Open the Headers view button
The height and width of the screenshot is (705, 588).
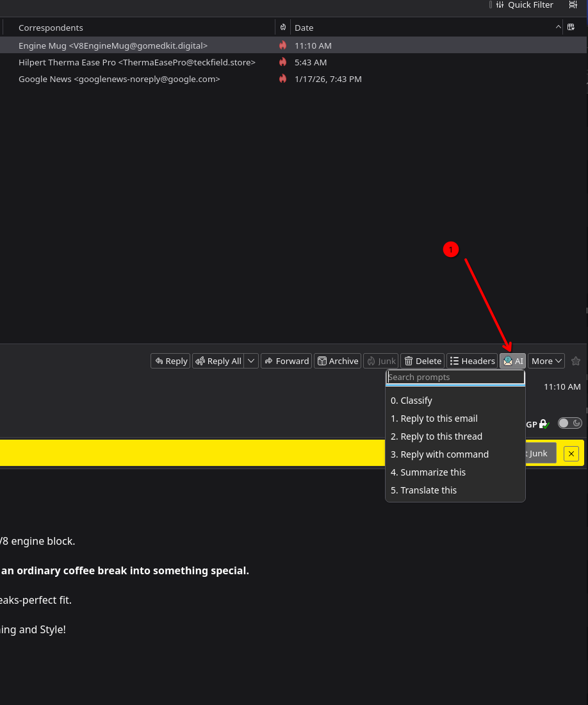coord(471,361)
